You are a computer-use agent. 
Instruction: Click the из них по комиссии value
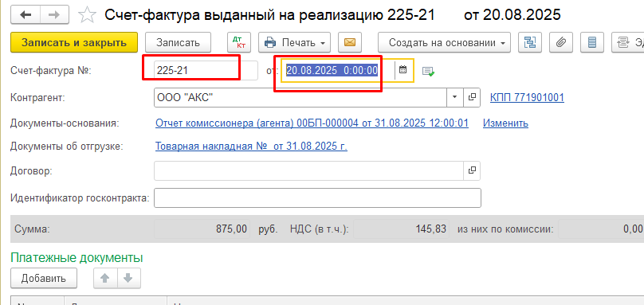(x=601, y=229)
